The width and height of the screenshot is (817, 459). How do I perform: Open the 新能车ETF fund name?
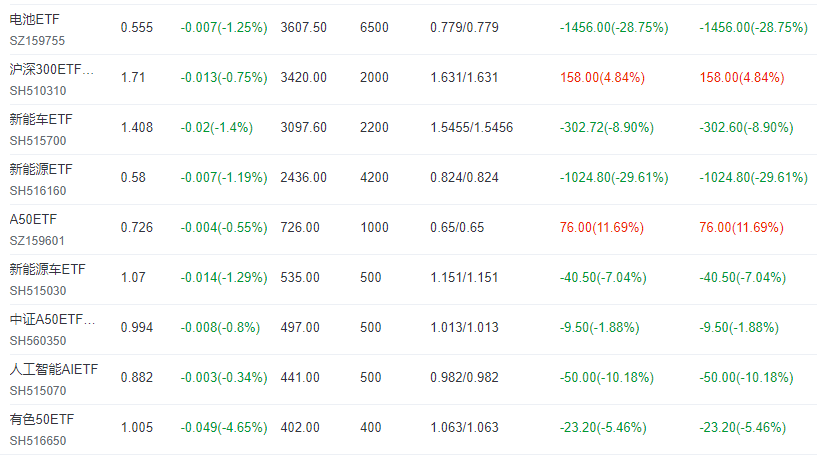[41, 119]
